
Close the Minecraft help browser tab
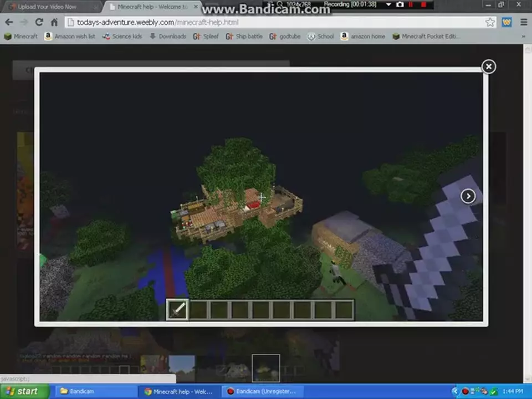pyautogui.click(x=196, y=7)
